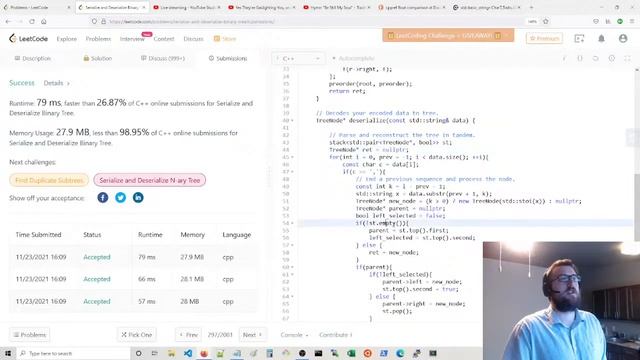The width and height of the screenshot is (640, 360).
Task: Open the user profile avatar menu
Action: coord(623,38)
